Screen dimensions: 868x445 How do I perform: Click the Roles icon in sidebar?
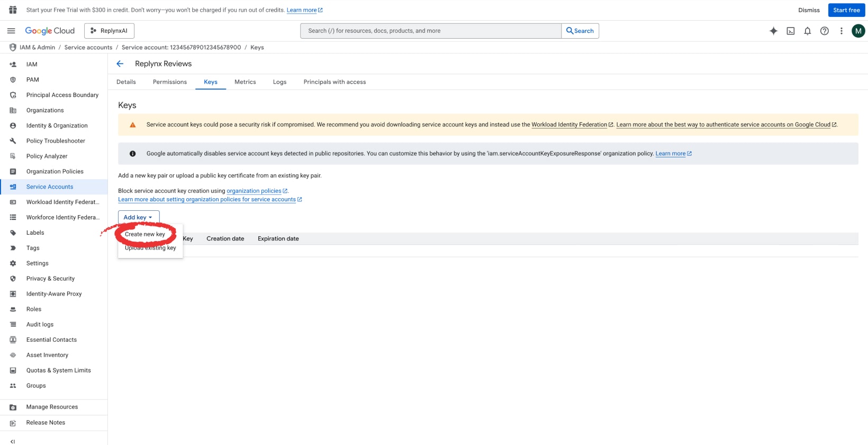(13, 309)
